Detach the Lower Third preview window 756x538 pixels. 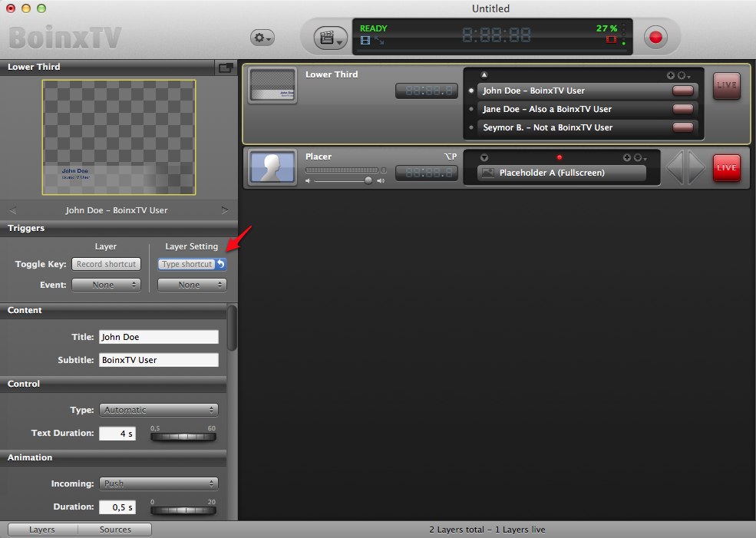226,68
